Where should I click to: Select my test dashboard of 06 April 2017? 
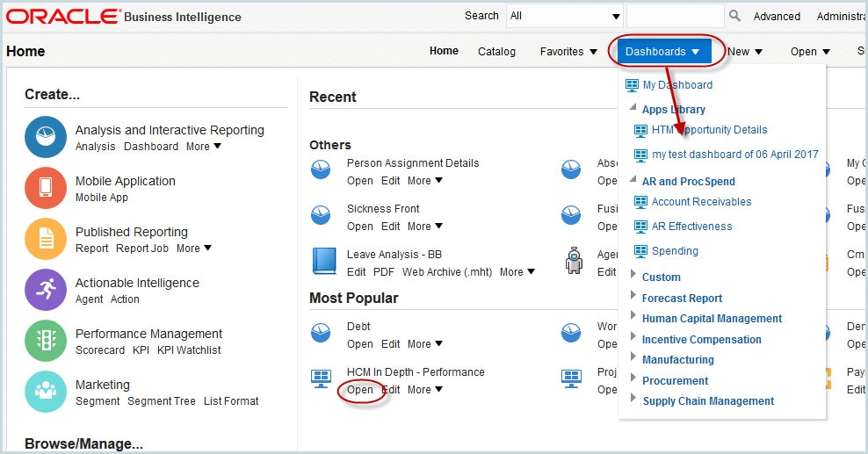coord(735,155)
